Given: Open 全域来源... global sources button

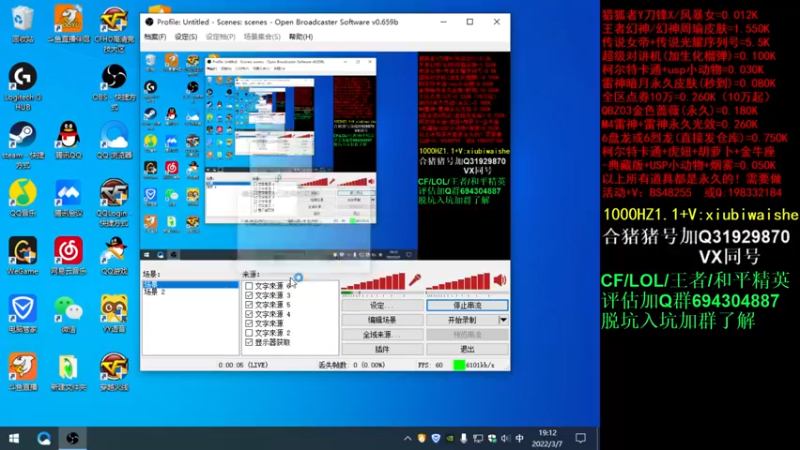Looking at the screenshot, I should [x=382, y=334].
